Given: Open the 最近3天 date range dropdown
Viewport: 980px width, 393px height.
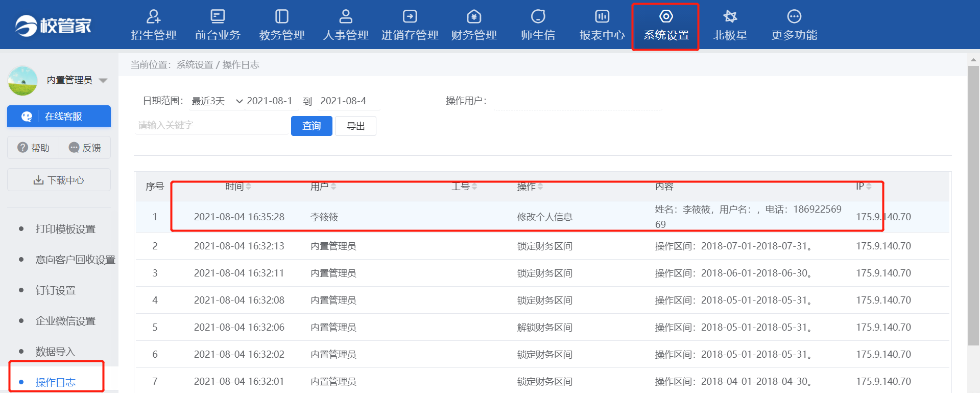Looking at the screenshot, I should click(x=217, y=101).
